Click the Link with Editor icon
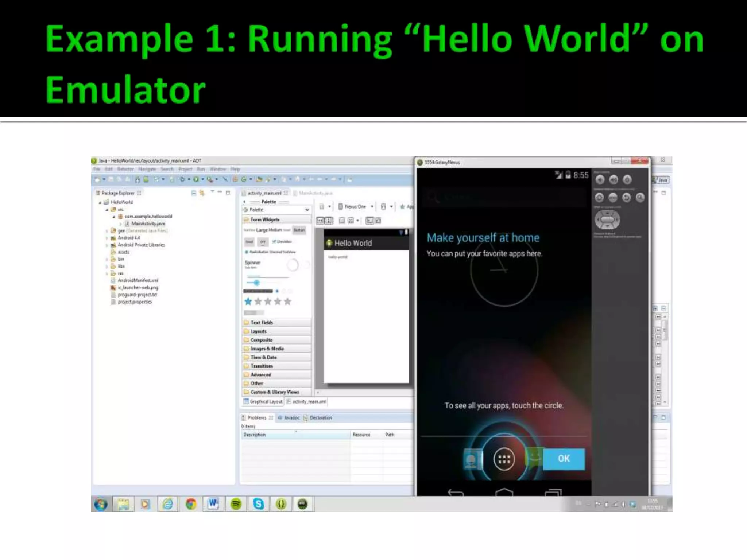The height and width of the screenshot is (560, 747). click(x=202, y=193)
